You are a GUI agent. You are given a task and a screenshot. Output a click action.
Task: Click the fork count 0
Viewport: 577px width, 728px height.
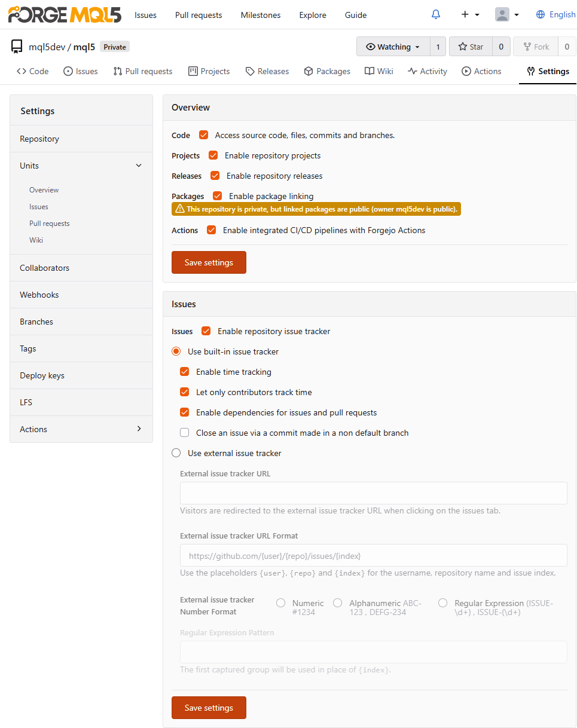click(x=567, y=47)
